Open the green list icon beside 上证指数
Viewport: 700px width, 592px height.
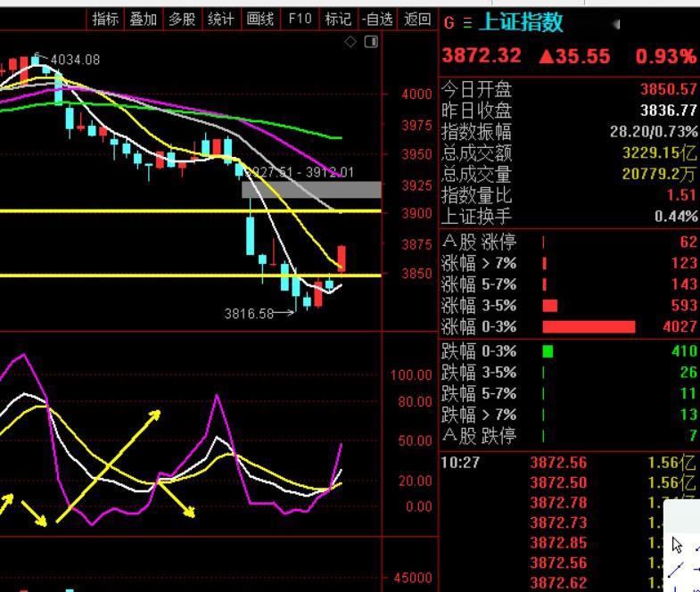click(467, 23)
